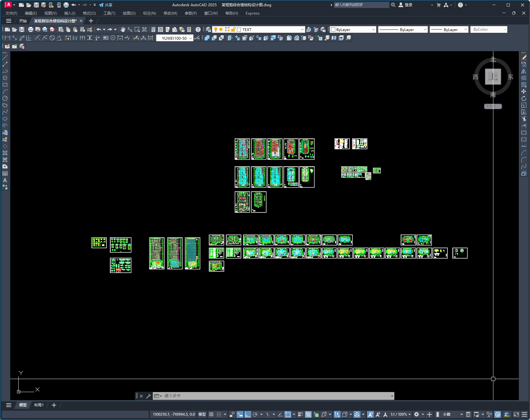Open the QuickCalc calculator icon
The height and width of the screenshot is (420, 530).
(189, 29)
